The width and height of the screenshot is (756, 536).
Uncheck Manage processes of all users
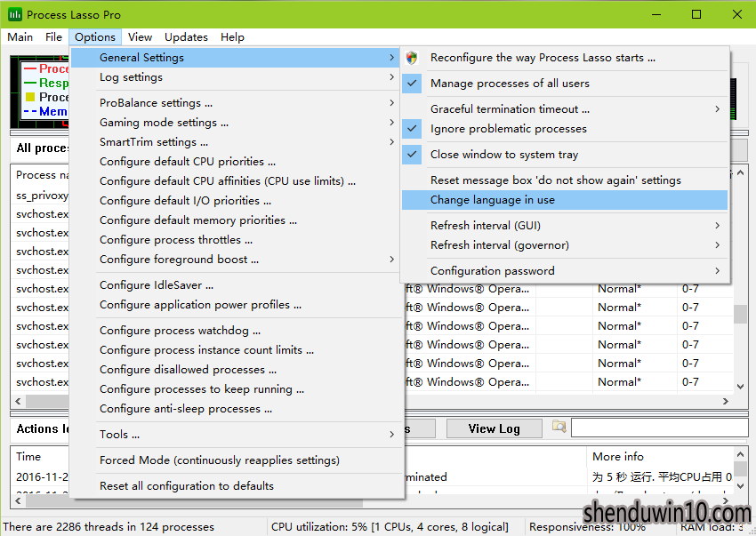pos(412,84)
